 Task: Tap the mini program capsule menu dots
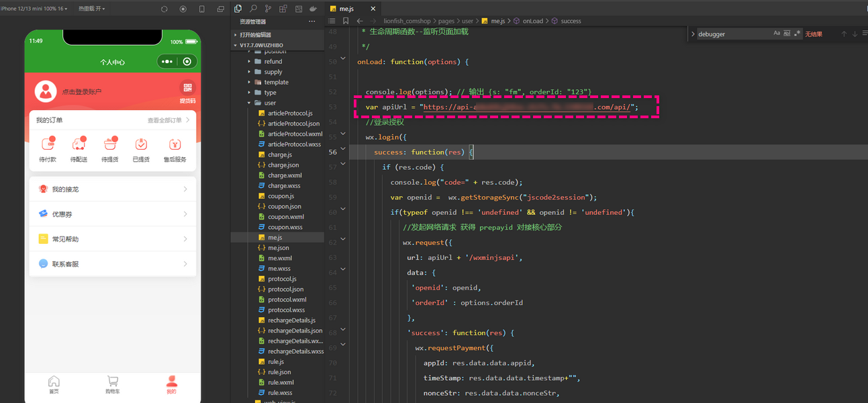pyautogui.click(x=167, y=62)
